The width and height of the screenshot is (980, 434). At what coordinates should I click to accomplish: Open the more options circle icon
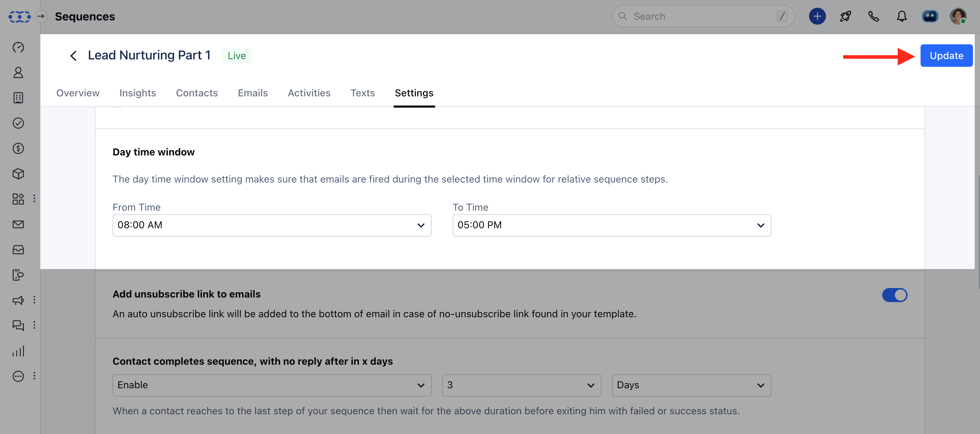[18, 376]
